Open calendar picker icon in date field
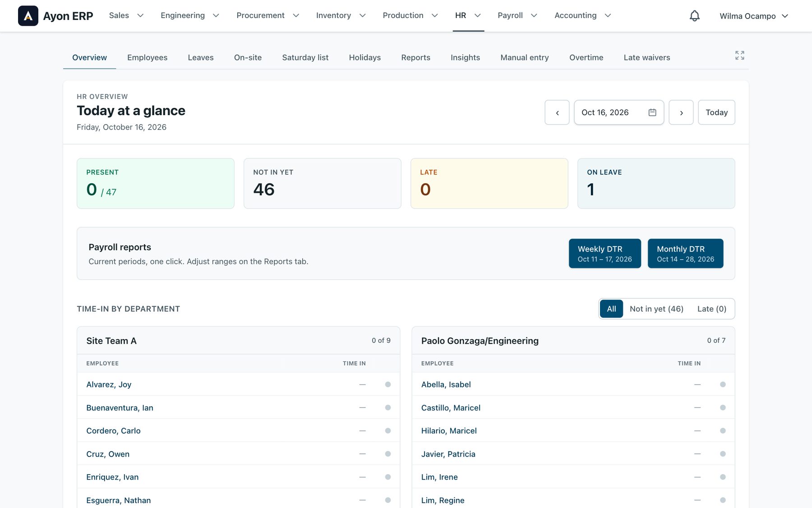 (652, 112)
